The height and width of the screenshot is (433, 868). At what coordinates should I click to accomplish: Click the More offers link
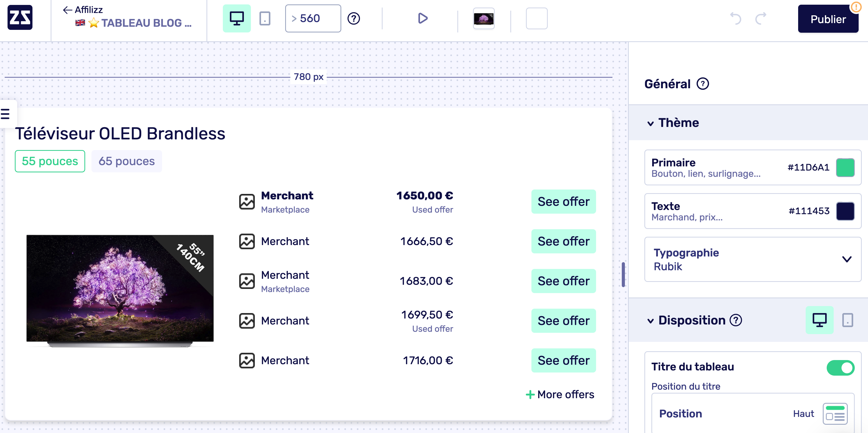560,394
